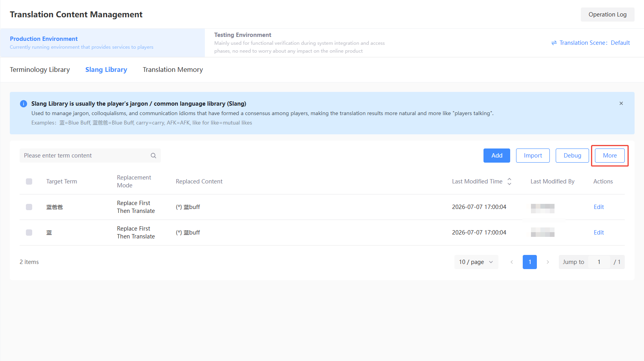Click the 蓝 target term cell

pyautogui.click(x=49, y=233)
